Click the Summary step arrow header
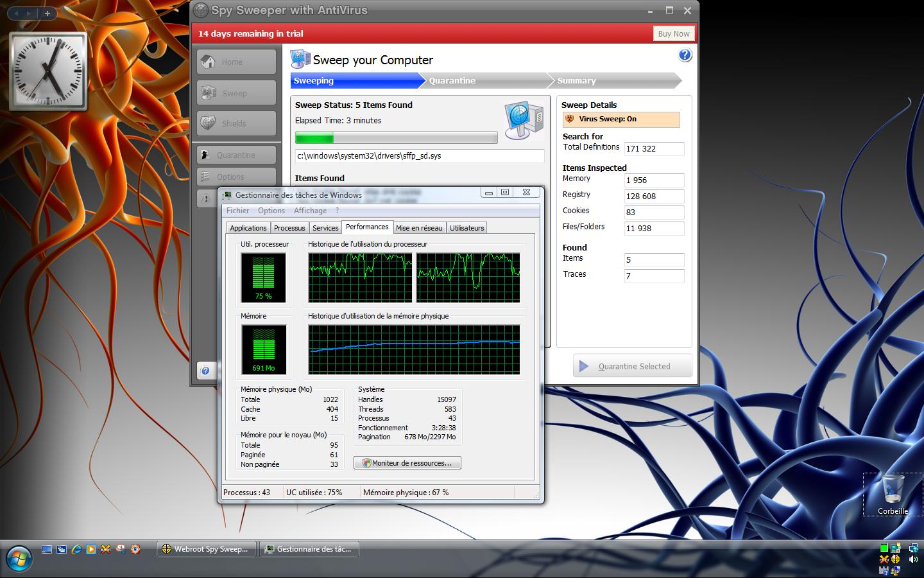924x578 pixels. (615, 80)
